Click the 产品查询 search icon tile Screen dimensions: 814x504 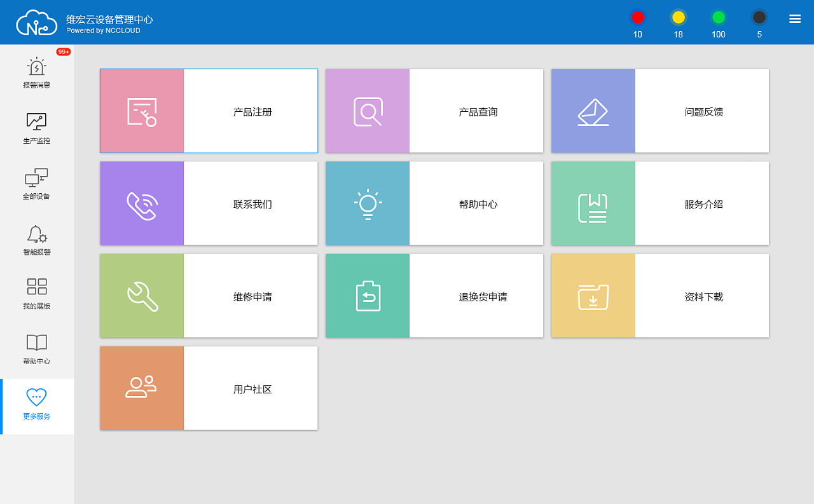coord(368,111)
